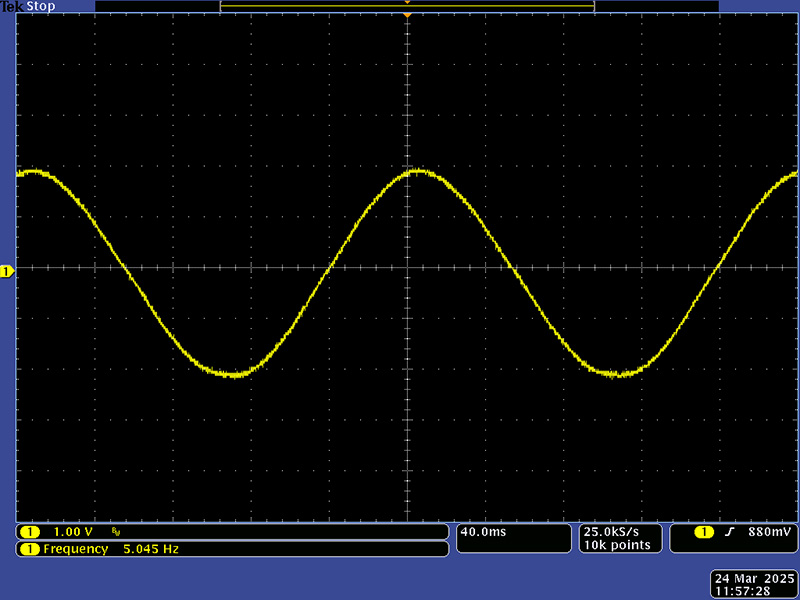Select the channel badge beside Frequency
800x600 pixels.
(30, 549)
